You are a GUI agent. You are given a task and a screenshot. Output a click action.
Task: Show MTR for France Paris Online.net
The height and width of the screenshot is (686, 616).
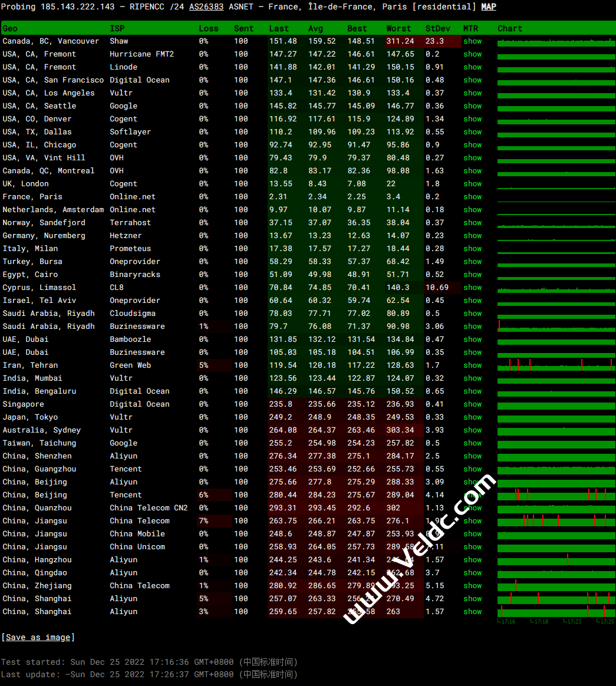tap(473, 197)
